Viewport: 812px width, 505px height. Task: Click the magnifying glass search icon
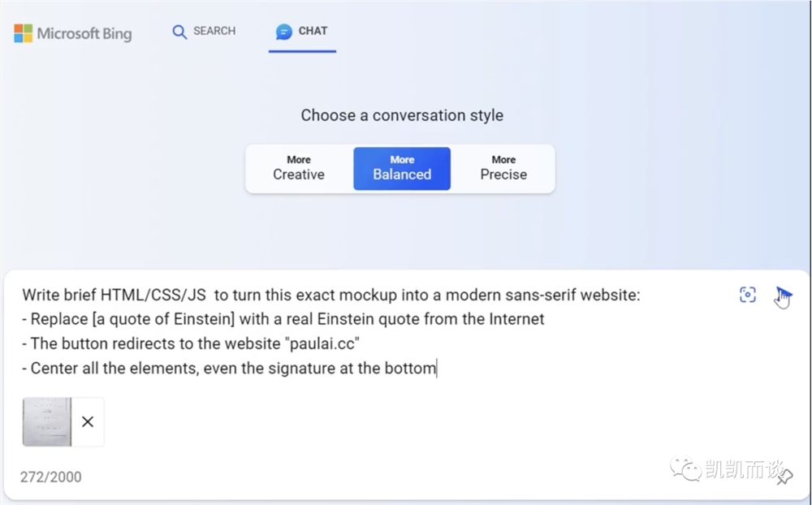(x=179, y=32)
